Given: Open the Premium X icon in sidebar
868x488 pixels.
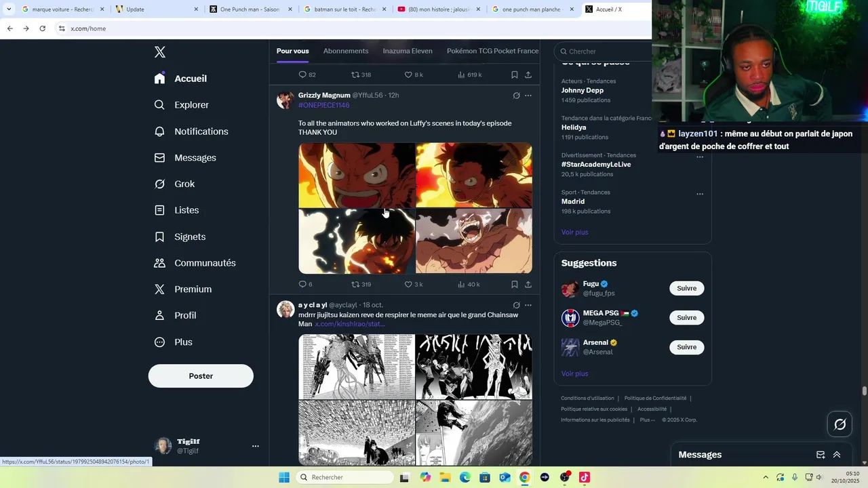Looking at the screenshot, I should point(159,289).
